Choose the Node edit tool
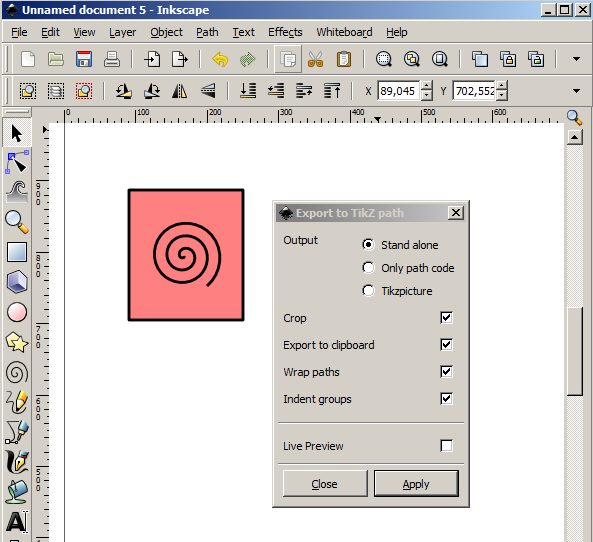 tap(17, 162)
